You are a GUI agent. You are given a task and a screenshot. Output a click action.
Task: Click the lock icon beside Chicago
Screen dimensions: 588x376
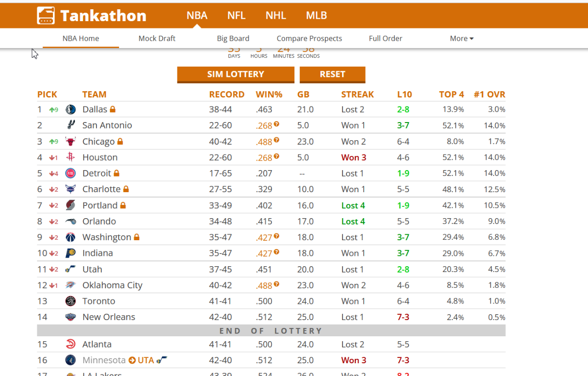tap(120, 141)
